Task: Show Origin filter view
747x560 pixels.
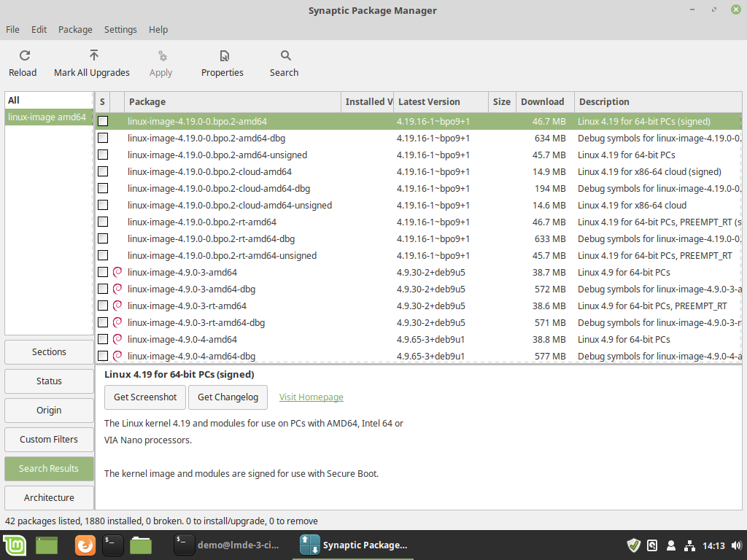Action: pyautogui.click(x=49, y=410)
